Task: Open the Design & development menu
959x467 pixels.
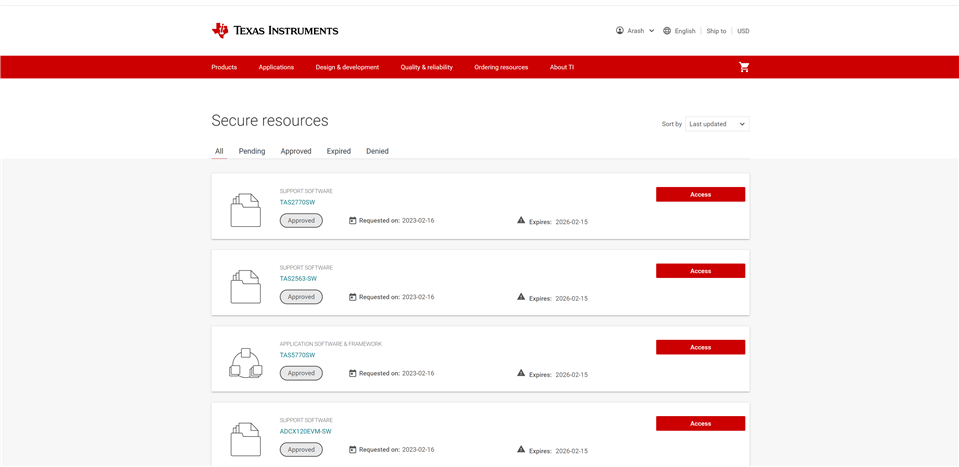Action: (347, 67)
